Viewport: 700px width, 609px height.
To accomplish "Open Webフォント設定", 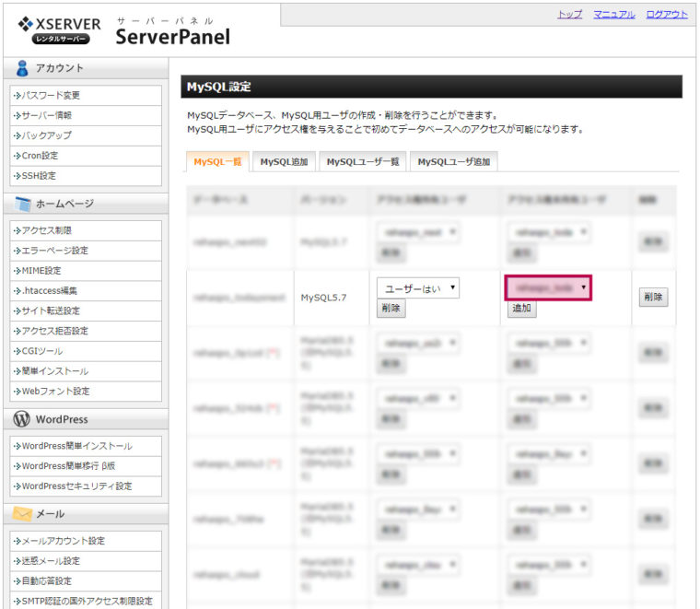I will click(x=86, y=392).
